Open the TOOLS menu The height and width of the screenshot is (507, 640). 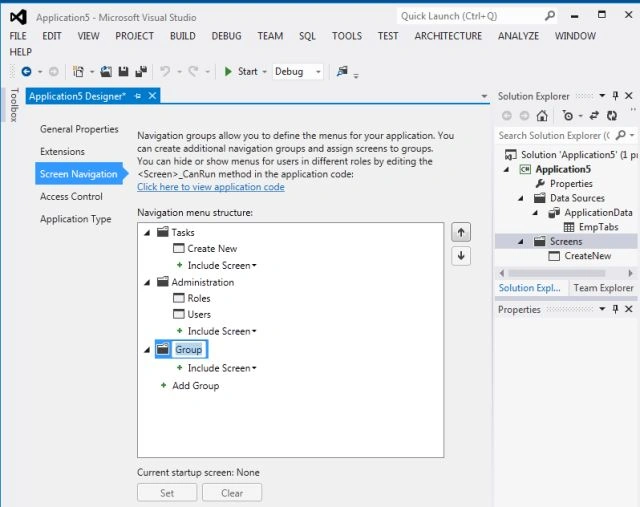(x=347, y=36)
